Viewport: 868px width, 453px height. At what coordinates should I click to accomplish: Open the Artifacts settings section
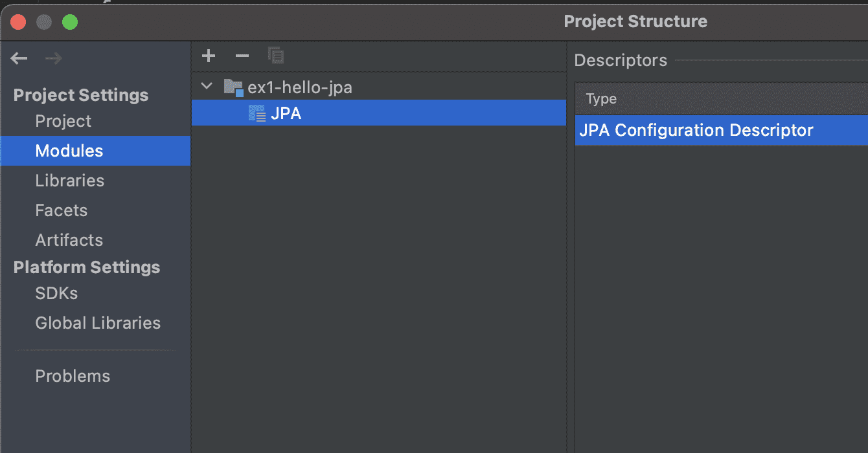(69, 240)
